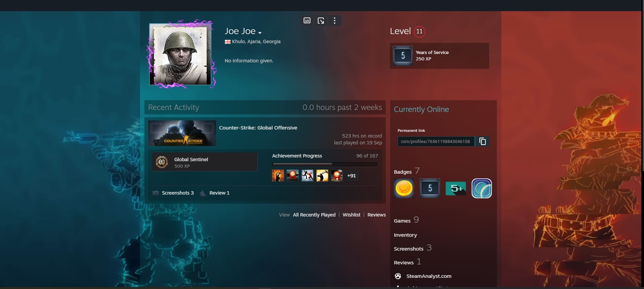Open the Games 9 sidebar link

tap(406, 220)
